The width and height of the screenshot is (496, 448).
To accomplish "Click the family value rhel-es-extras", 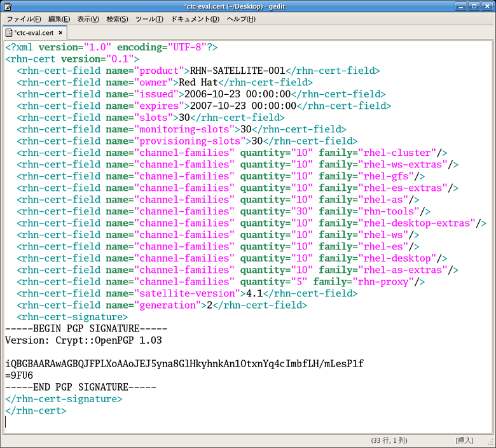I will (x=403, y=188).
